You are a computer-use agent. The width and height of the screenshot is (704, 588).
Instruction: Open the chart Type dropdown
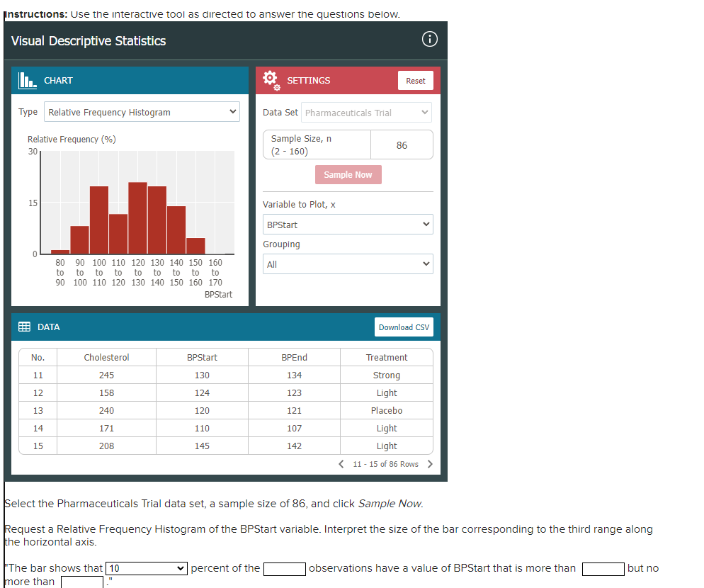[x=142, y=111]
